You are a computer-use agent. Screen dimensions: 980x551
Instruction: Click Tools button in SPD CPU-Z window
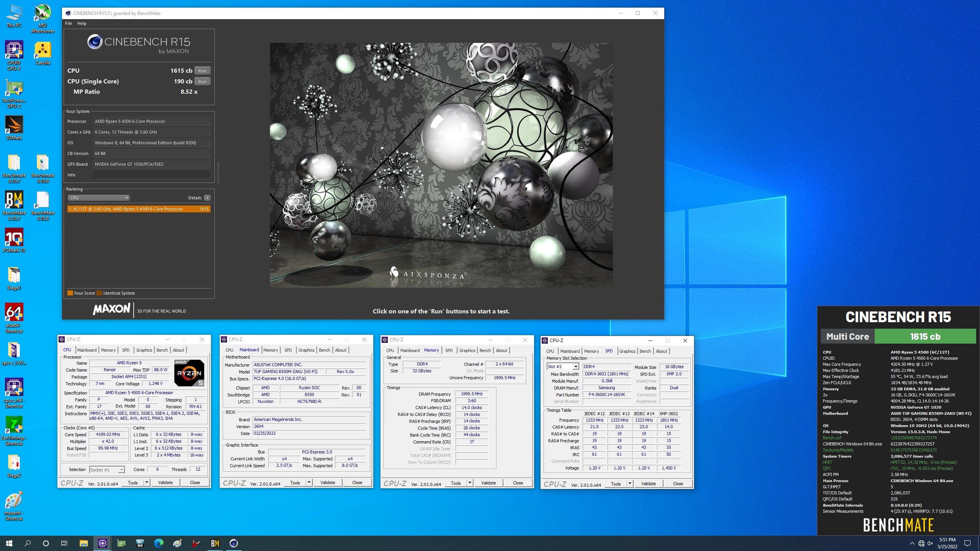click(616, 484)
